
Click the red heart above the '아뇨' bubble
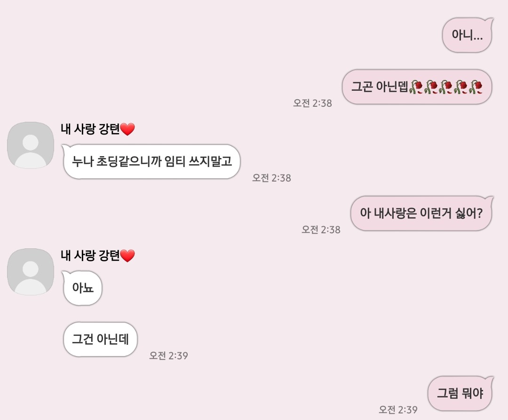click(127, 256)
